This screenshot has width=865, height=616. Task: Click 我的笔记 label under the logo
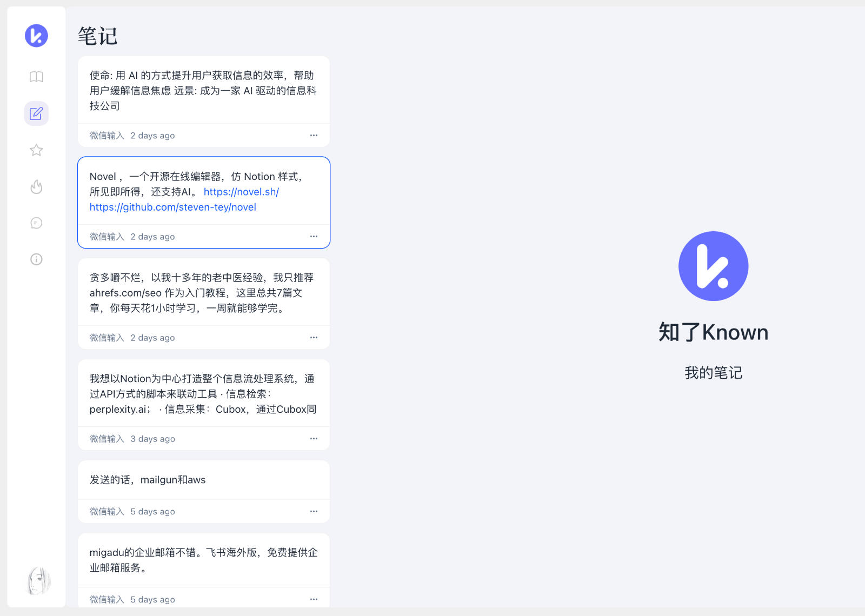click(x=713, y=372)
